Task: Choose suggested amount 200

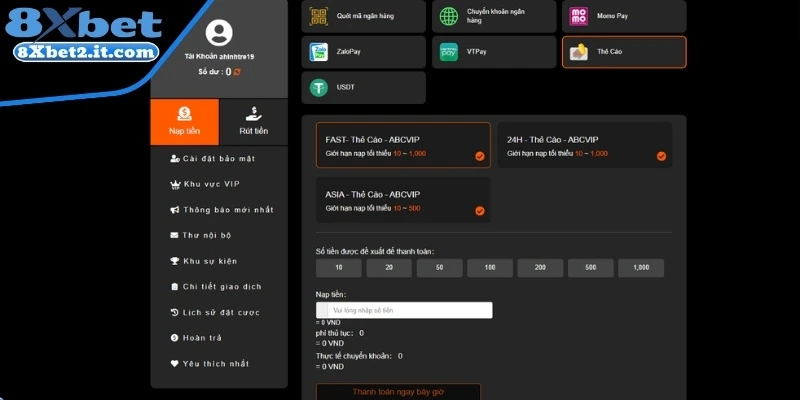Action: pos(540,268)
